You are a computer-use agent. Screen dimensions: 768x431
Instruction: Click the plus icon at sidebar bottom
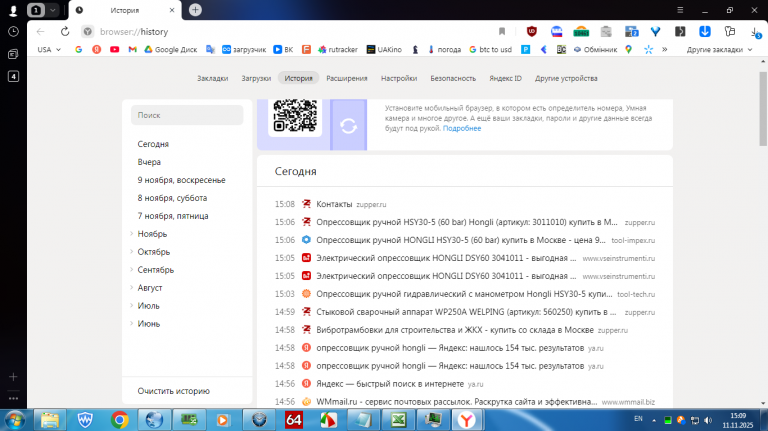13,377
